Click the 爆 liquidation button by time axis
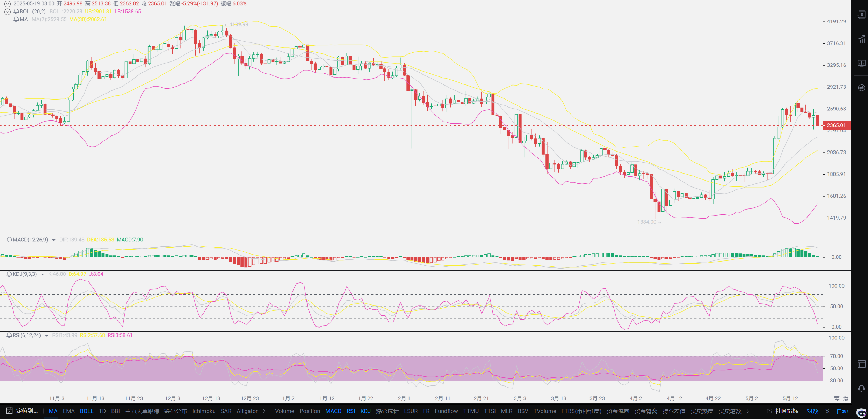Screen dimensions: 868x419 (x=846, y=398)
